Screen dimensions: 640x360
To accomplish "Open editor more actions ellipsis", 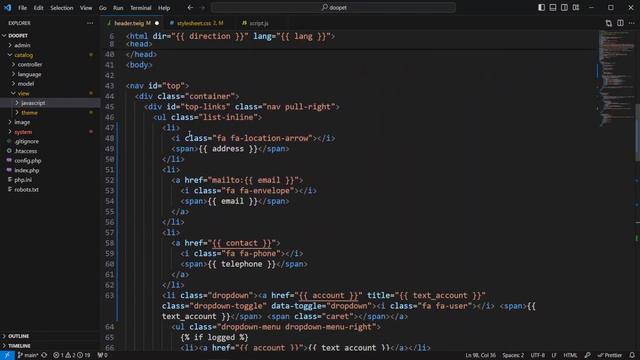I will point(631,23).
